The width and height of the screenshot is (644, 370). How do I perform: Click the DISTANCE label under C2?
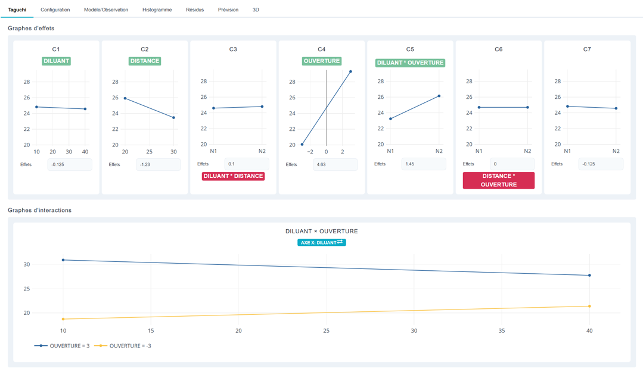click(145, 61)
